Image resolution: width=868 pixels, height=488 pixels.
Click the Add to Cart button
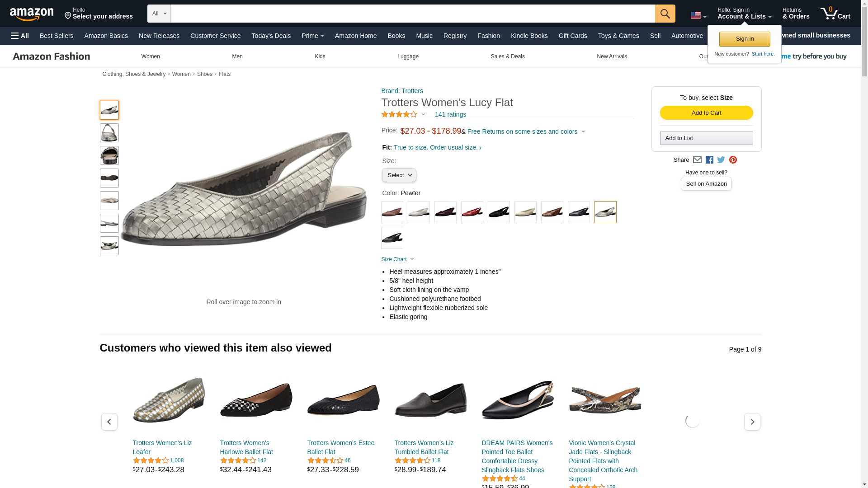point(706,113)
